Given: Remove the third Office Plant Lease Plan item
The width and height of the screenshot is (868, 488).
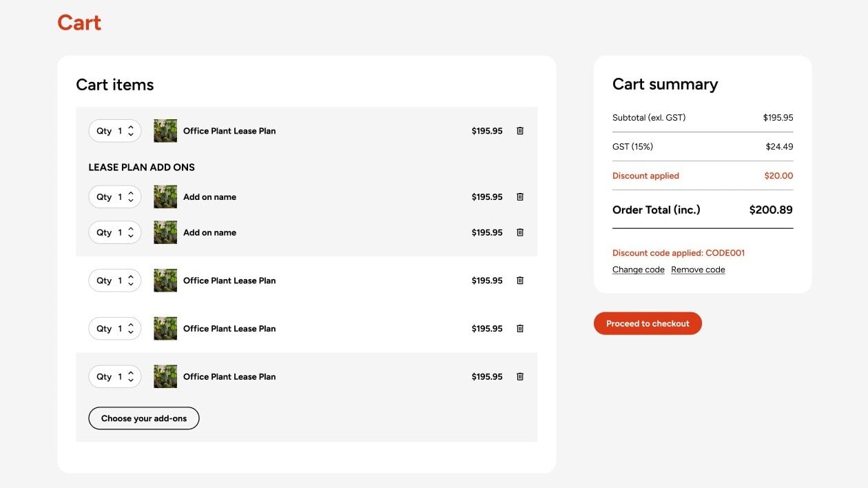Looking at the screenshot, I should coord(520,329).
